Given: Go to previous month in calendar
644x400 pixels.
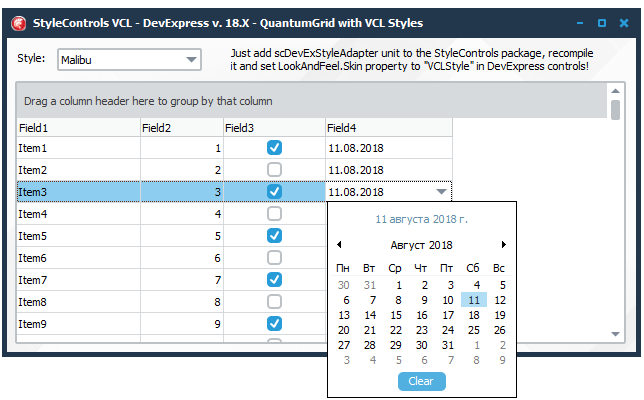Looking at the screenshot, I should tap(339, 245).
